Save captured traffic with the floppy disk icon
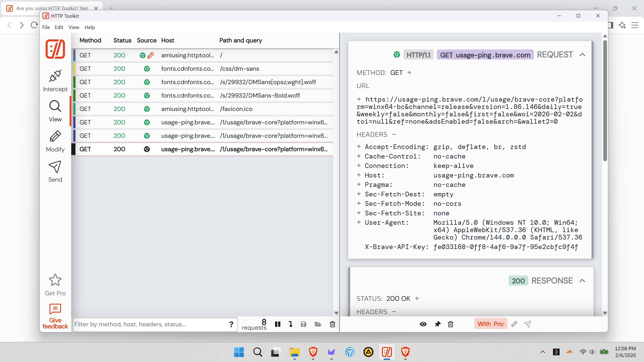Image resolution: width=644 pixels, height=362 pixels. pos(303,324)
